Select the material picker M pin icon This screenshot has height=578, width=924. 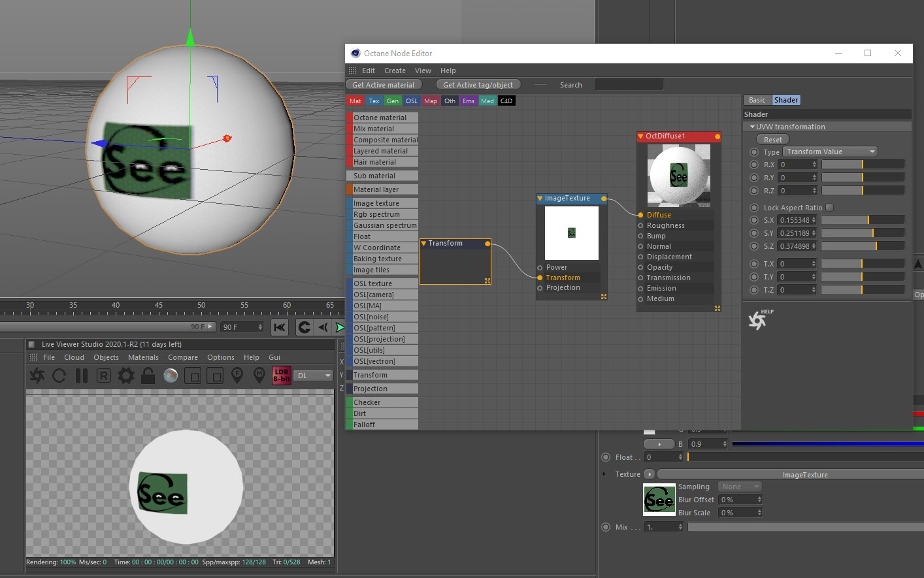(x=259, y=376)
